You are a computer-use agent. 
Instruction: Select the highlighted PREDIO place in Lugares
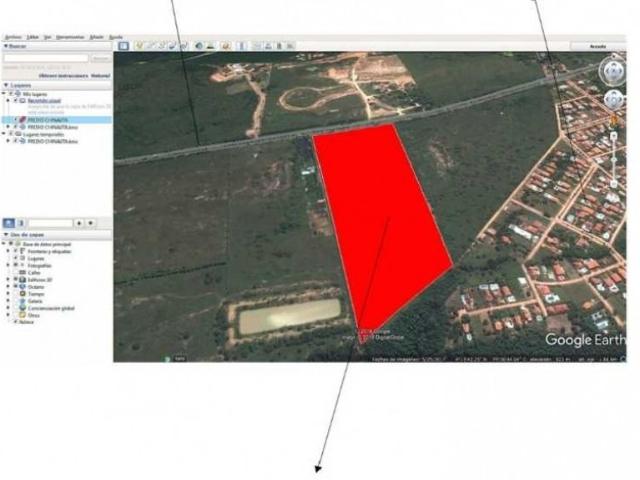pyautogui.click(x=57, y=120)
